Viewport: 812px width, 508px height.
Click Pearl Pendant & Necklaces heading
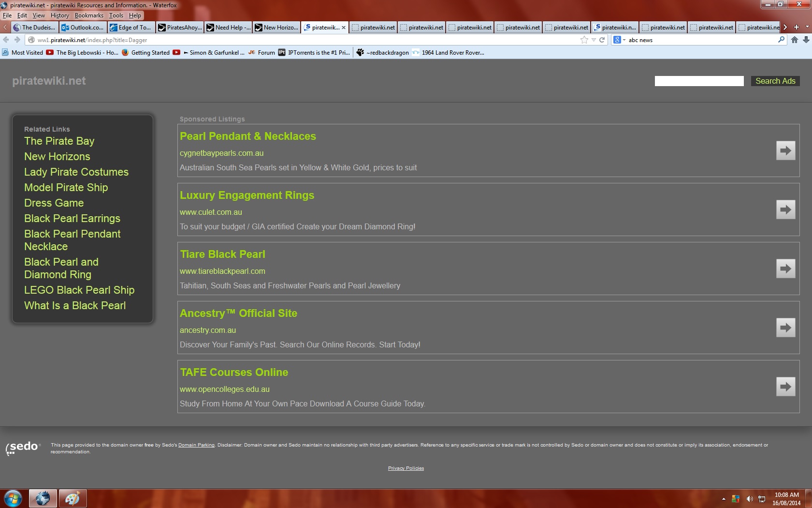point(248,136)
